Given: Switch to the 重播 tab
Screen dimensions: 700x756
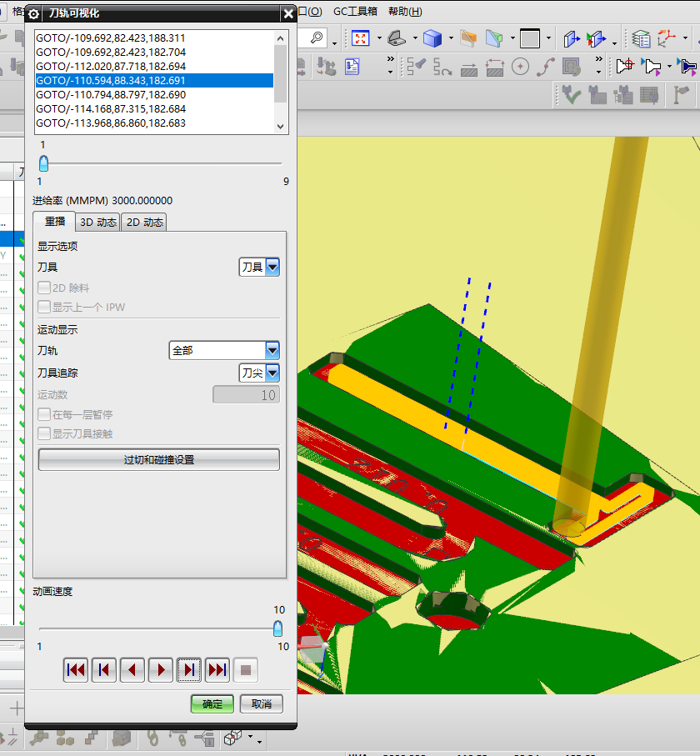Looking at the screenshot, I should [x=54, y=222].
